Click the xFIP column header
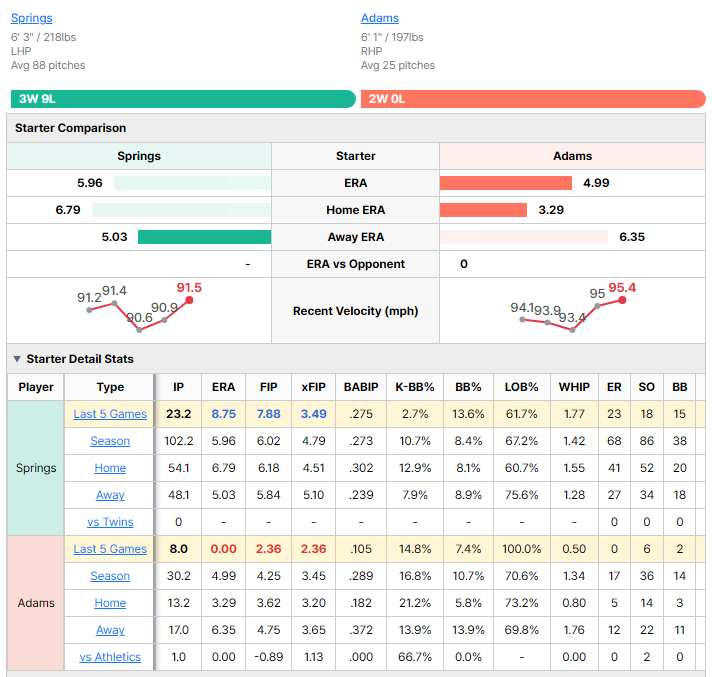This screenshot has width=712, height=677. [313, 387]
